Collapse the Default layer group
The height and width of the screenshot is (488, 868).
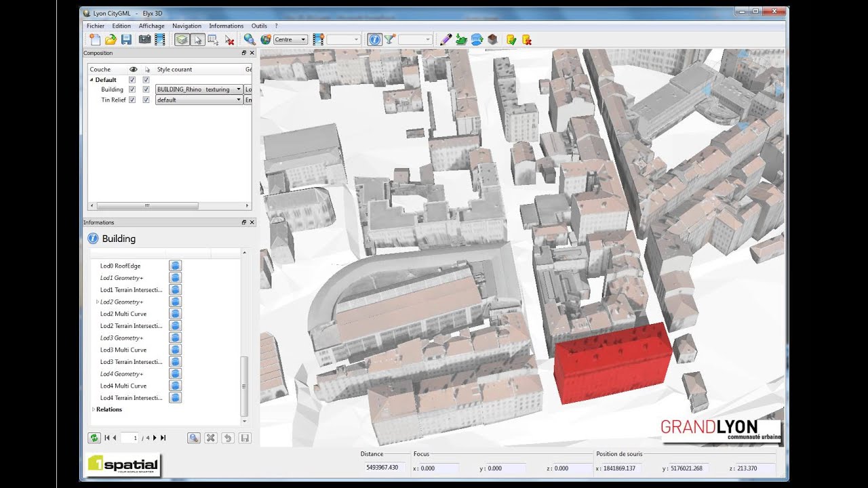pyautogui.click(x=92, y=80)
